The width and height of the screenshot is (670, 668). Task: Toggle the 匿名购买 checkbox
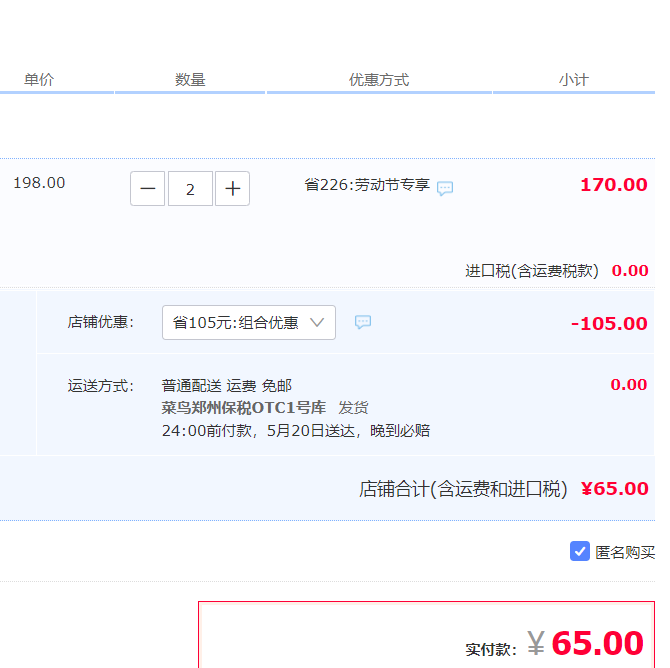579,551
